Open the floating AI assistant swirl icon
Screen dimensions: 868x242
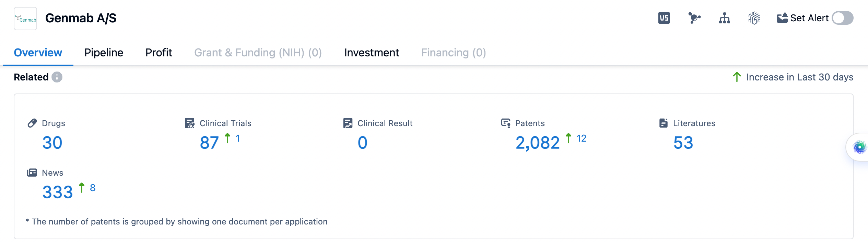[859, 147]
